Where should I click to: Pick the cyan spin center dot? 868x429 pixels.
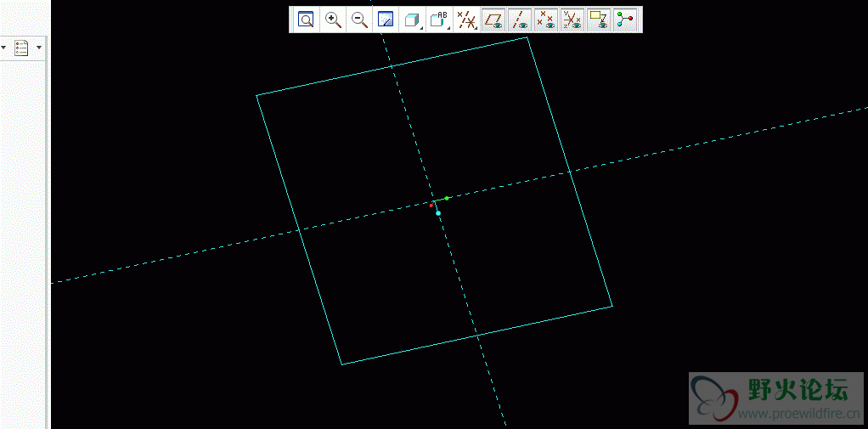pos(438,213)
